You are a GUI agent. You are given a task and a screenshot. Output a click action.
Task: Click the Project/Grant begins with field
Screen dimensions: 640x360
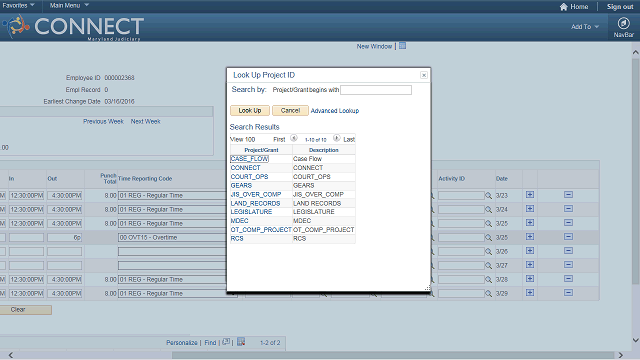(376, 90)
